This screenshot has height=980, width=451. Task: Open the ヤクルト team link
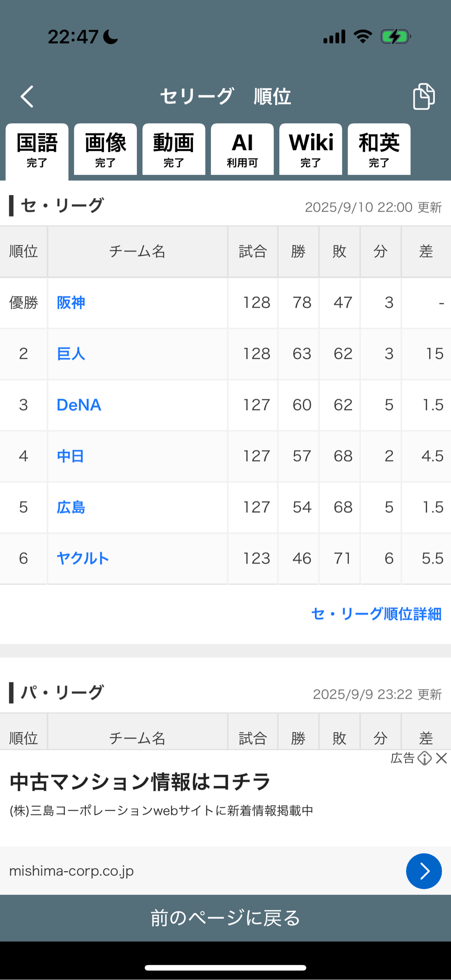click(x=83, y=558)
